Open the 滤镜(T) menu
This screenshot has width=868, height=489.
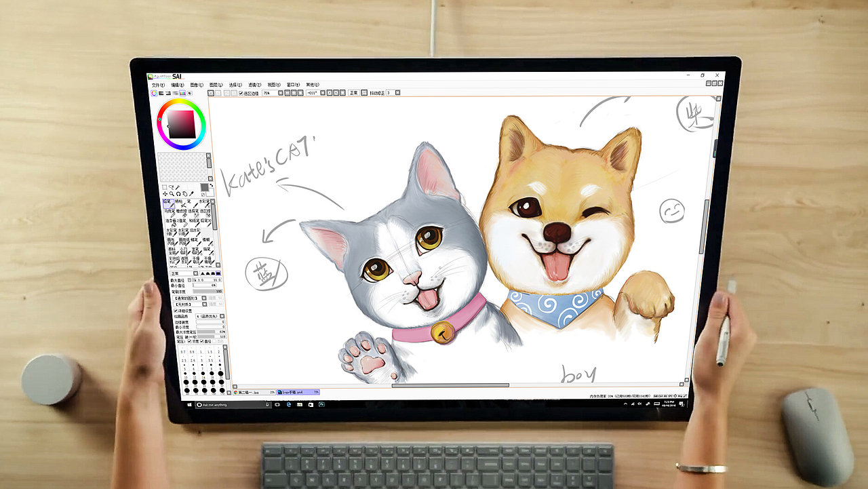(255, 85)
